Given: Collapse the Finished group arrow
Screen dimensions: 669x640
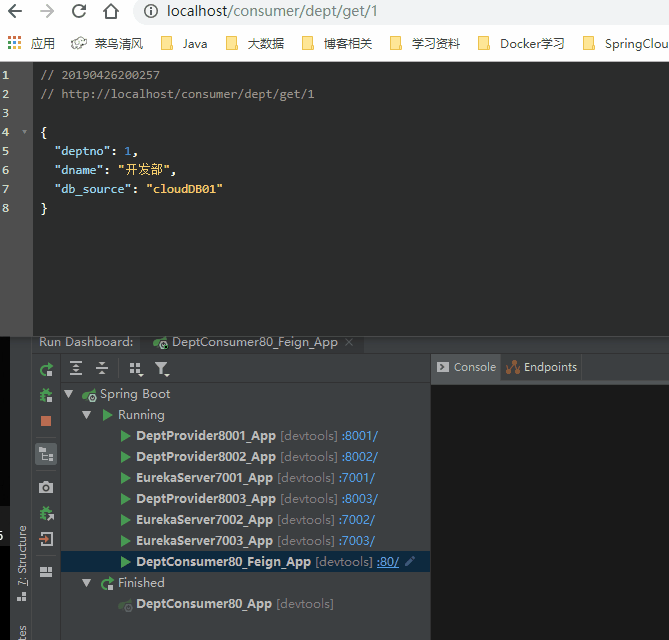Looking at the screenshot, I should tap(87, 583).
